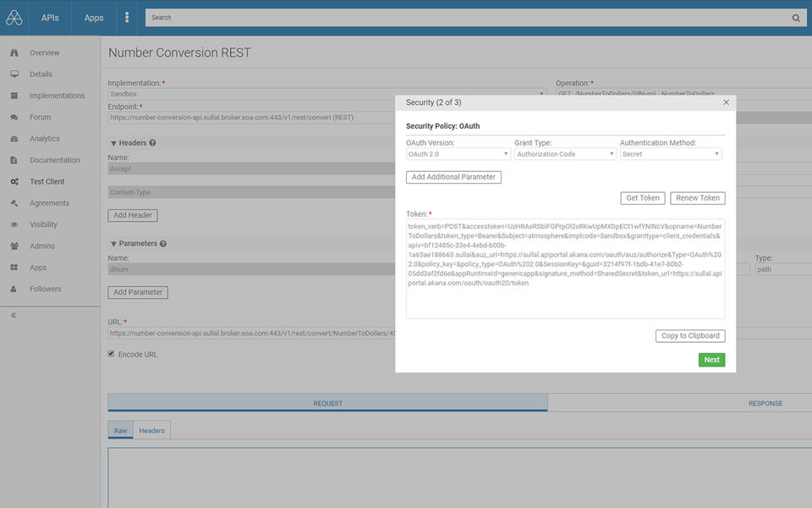This screenshot has width=812, height=508.
Task: Click the Akana logo icon
Action: [x=14, y=18]
